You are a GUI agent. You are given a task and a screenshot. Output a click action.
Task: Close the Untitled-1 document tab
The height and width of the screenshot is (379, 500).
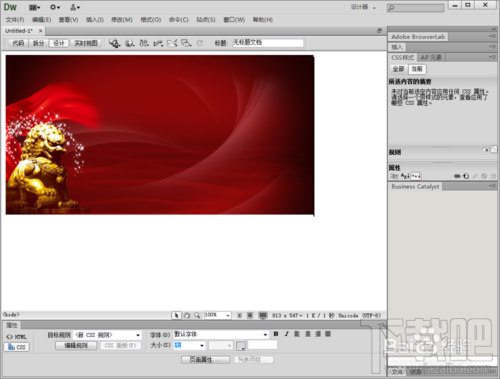point(40,31)
